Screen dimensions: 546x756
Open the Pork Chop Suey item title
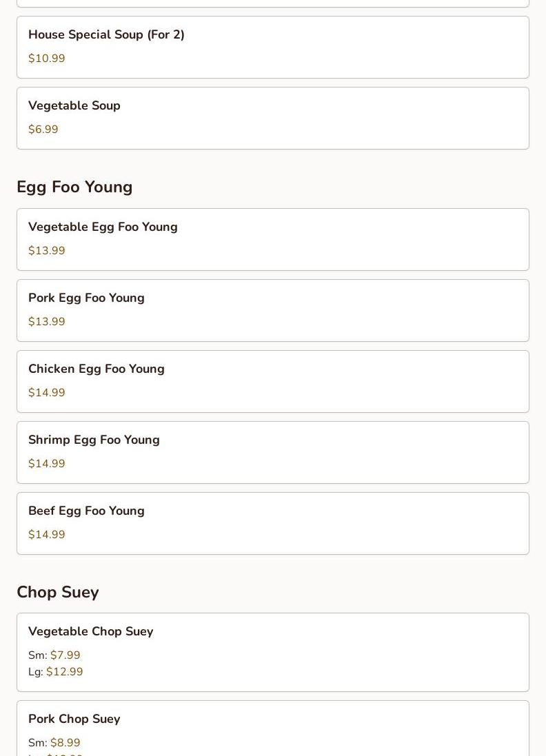point(74,719)
